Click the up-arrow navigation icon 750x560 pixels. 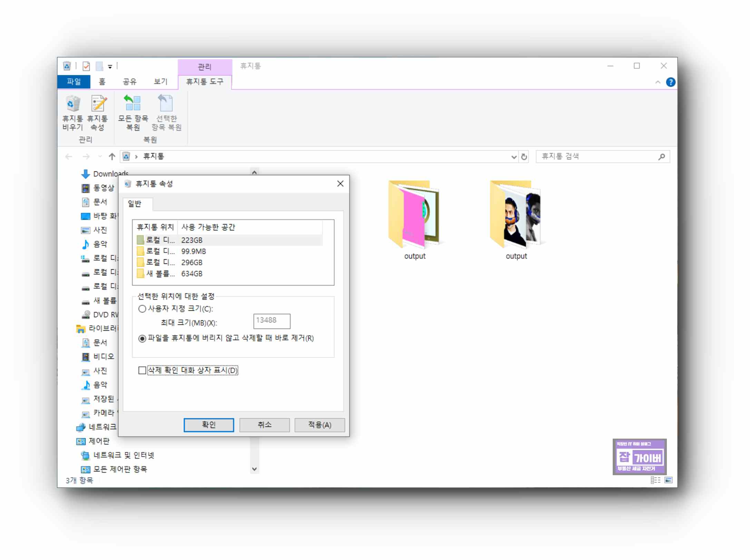112,157
